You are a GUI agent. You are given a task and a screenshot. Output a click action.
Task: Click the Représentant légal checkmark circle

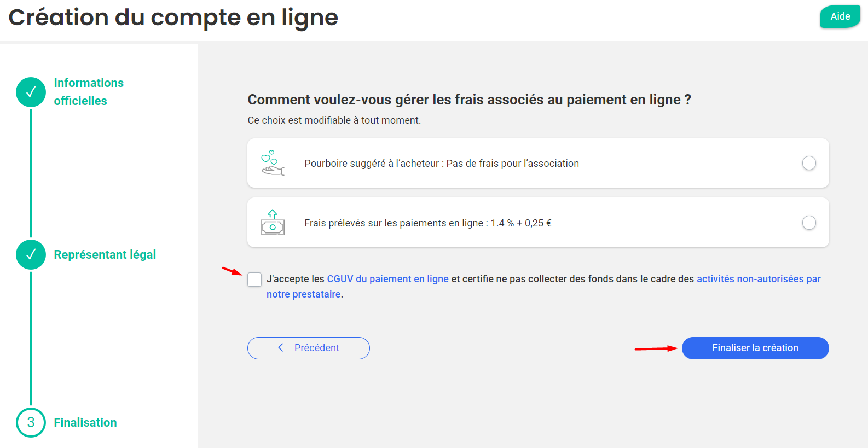tap(31, 255)
